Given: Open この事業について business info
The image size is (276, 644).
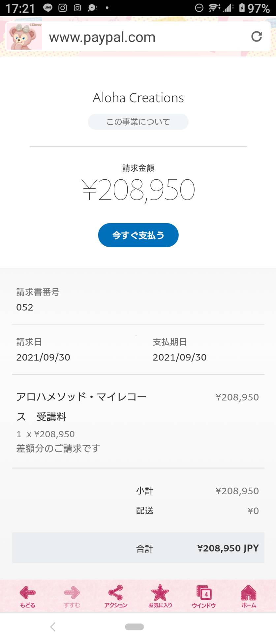Looking at the screenshot, I should coord(138,122).
